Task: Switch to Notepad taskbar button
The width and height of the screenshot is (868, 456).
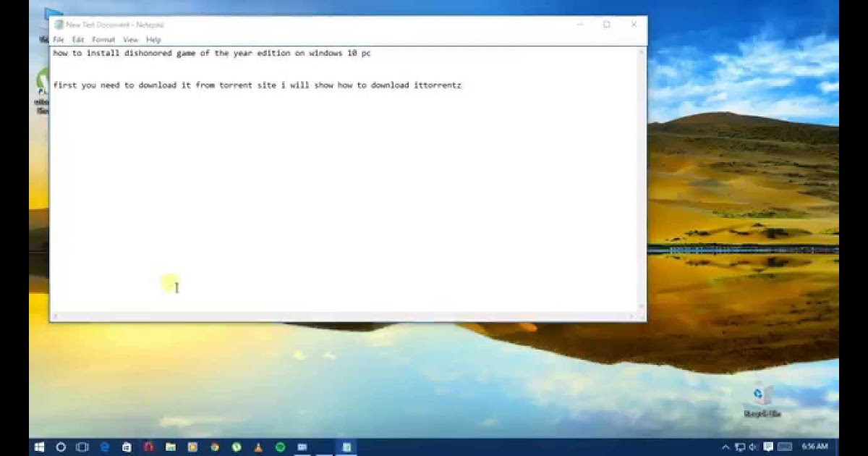Action: pyautogui.click(x=346, y=447)
